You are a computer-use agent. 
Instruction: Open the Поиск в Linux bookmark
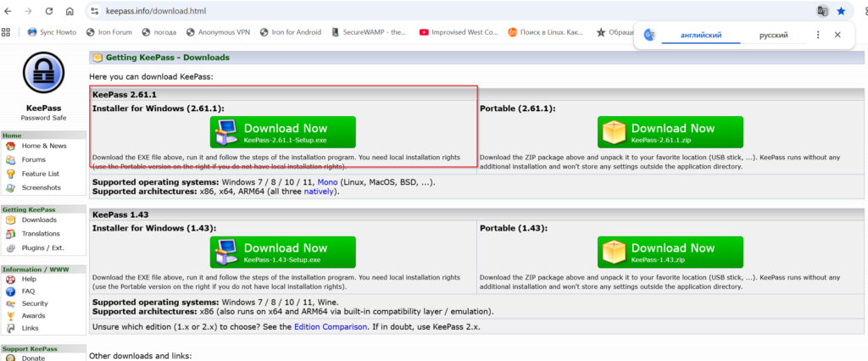pyautogui.click(x=546, y=32)
